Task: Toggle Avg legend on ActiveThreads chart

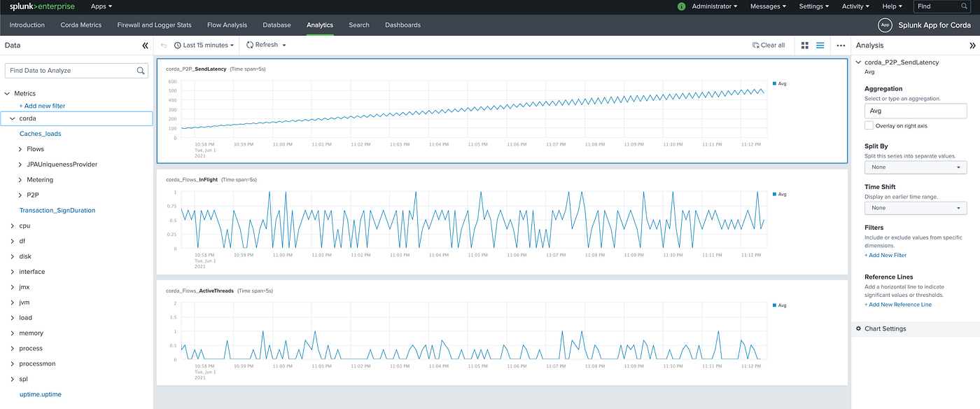Action: point(780,305)
